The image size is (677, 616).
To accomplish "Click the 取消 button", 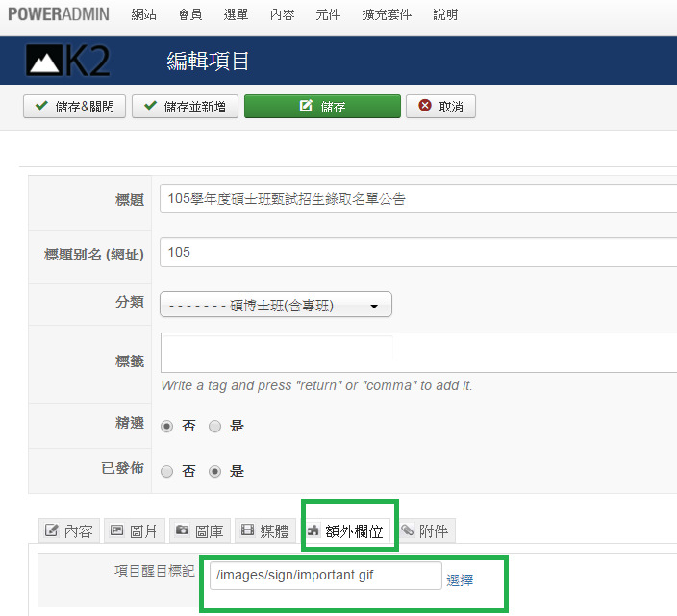I will (x=440, y=106).
